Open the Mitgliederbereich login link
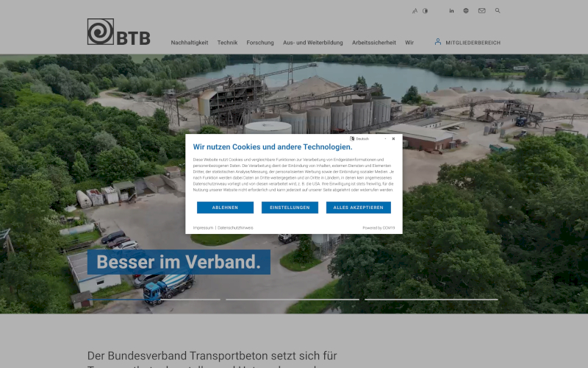Screen dimensions: 588x368 pyautogui.click(x=467, y=43)
